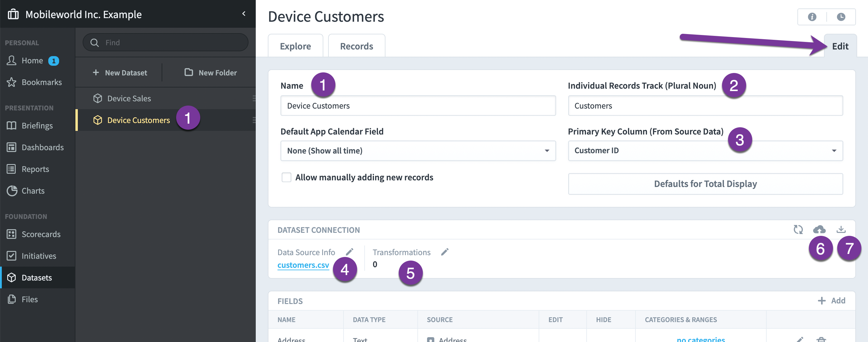Click the NAME column header
868x342 pixels.
[x=287, y=320]
